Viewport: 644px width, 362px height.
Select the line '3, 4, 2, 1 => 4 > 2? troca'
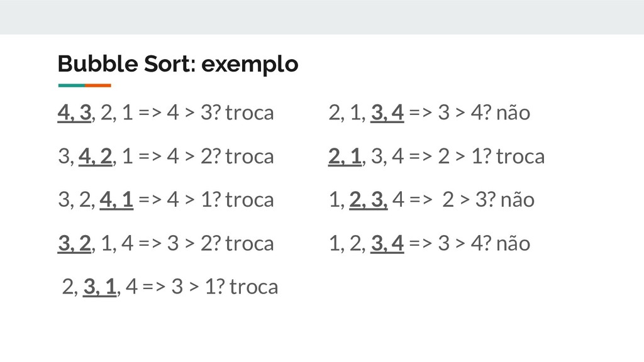click(166, 156)
